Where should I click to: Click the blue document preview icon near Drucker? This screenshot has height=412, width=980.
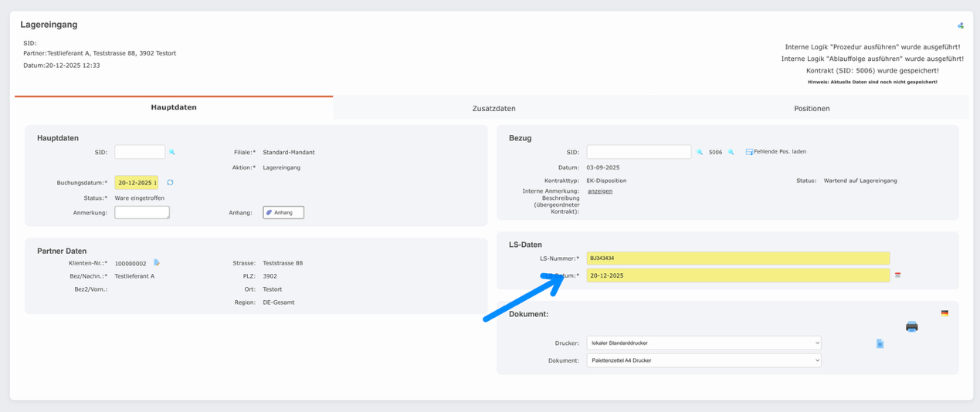(x=880, y=344)
